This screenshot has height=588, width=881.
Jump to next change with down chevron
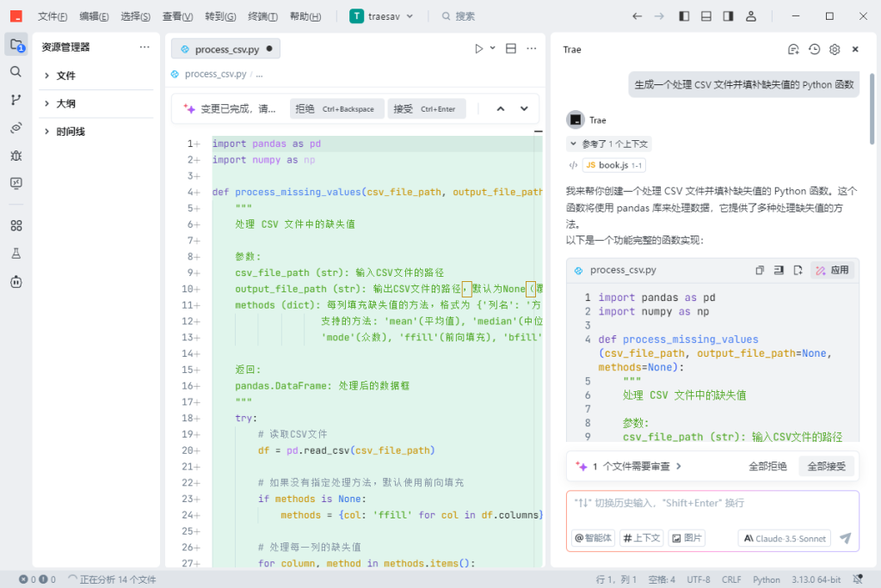(524, 109)
